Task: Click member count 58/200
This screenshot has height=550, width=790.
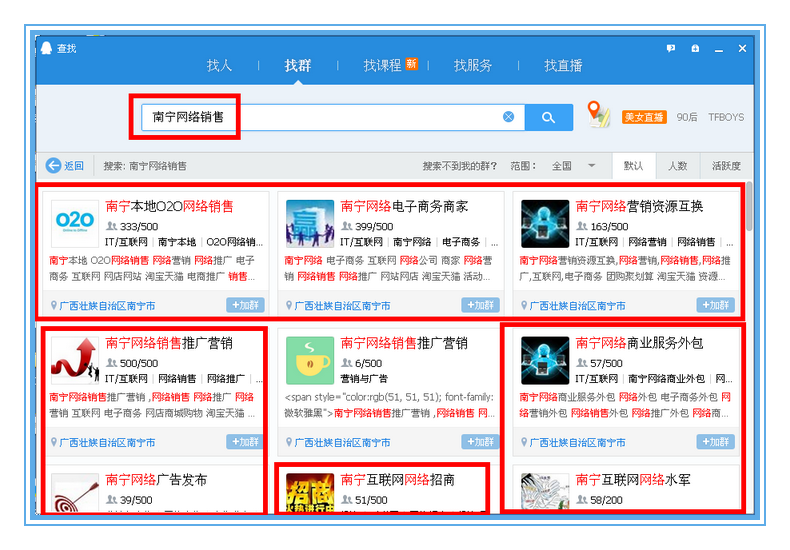Action: coord(606,500)
